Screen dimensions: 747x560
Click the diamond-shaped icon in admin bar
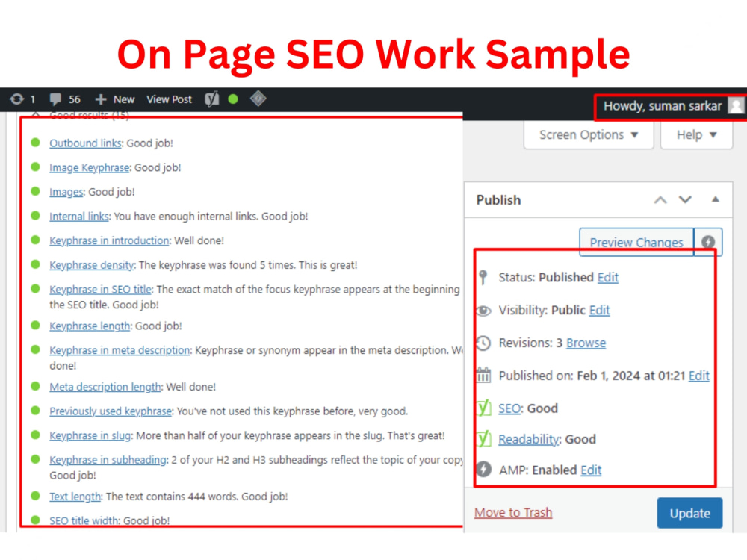[x=258, y=99]
